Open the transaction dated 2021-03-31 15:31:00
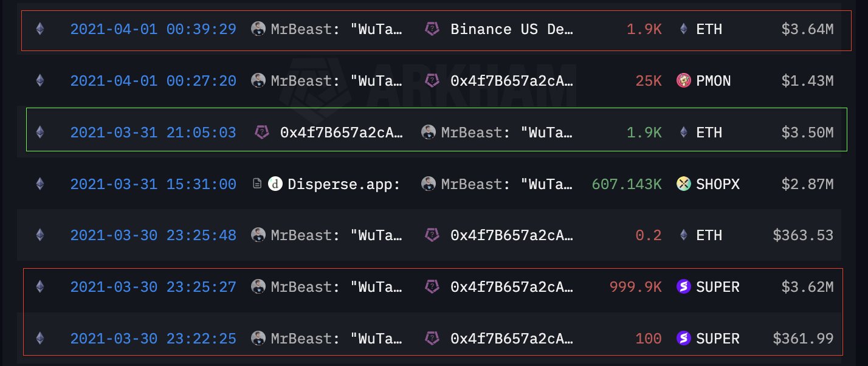 point(153,184)
